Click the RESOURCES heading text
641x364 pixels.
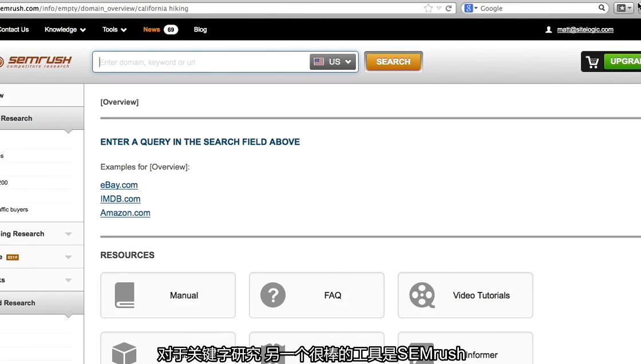127,255
